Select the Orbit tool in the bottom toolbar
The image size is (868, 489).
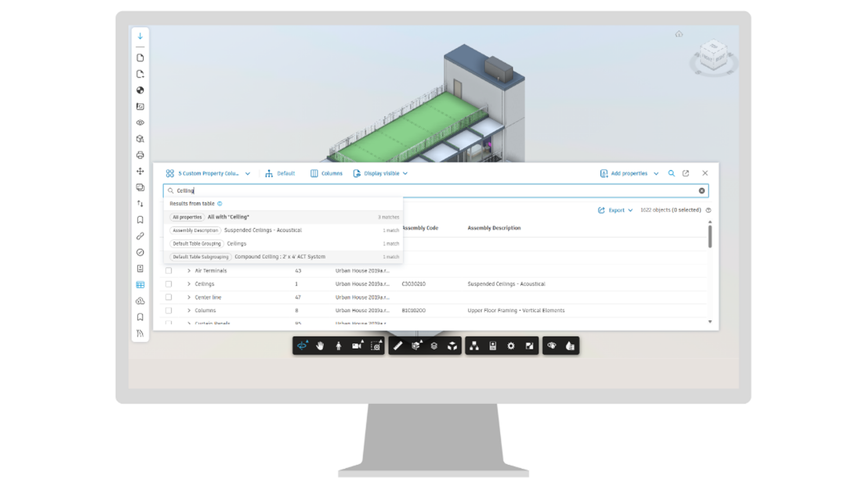tap(302, 346)
